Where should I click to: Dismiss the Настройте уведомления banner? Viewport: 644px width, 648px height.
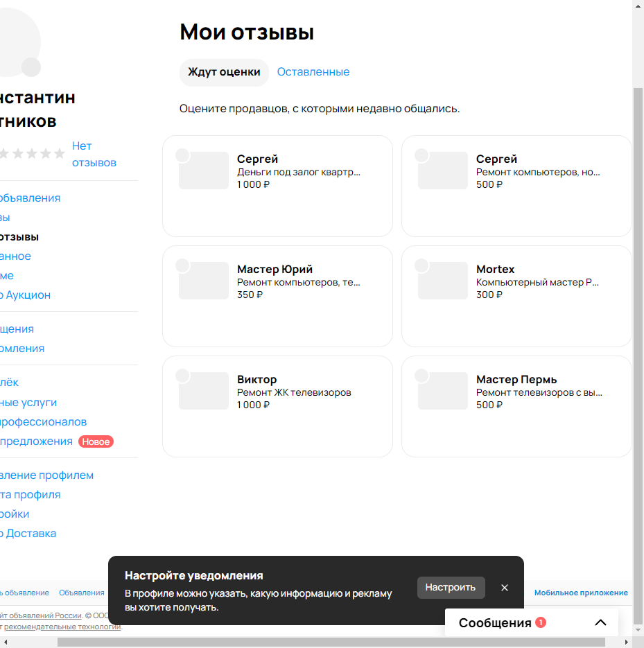pyautogui.click(x=505, y=588)
